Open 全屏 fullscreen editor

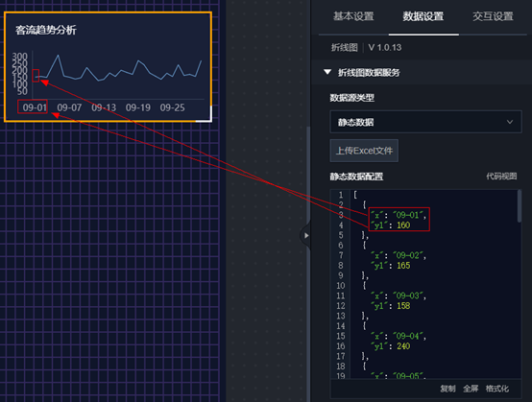coord(471,389)
